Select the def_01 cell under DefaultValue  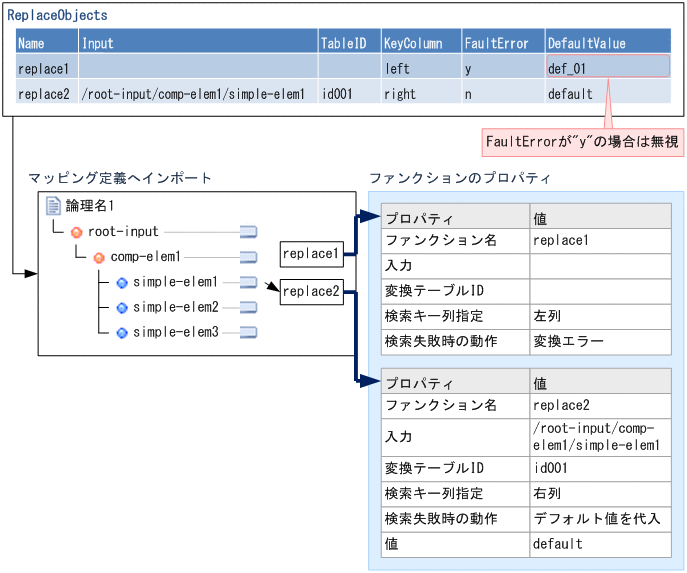click(x=607, y=68)
